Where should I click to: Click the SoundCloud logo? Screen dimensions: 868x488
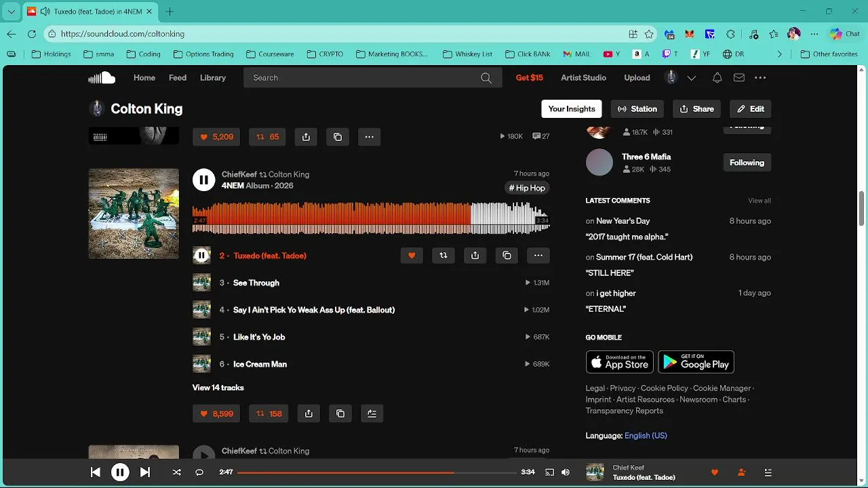[x=102, y=78]
